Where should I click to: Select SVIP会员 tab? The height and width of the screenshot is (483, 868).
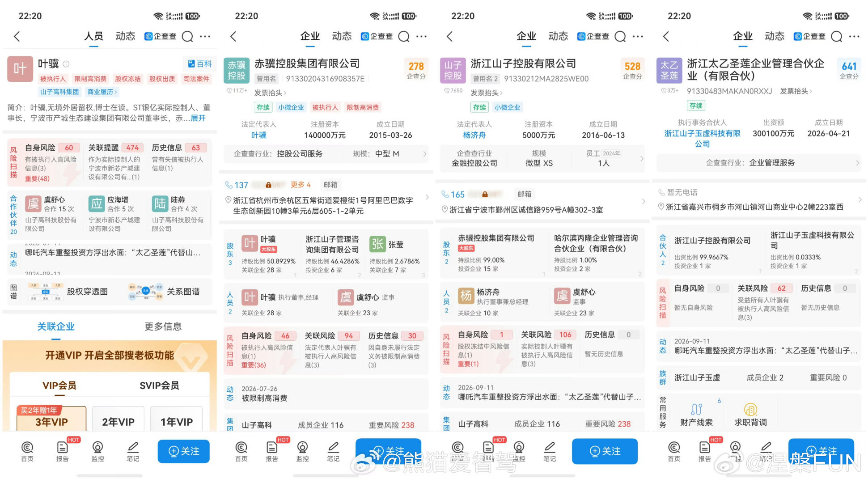[x=159, y=386]
